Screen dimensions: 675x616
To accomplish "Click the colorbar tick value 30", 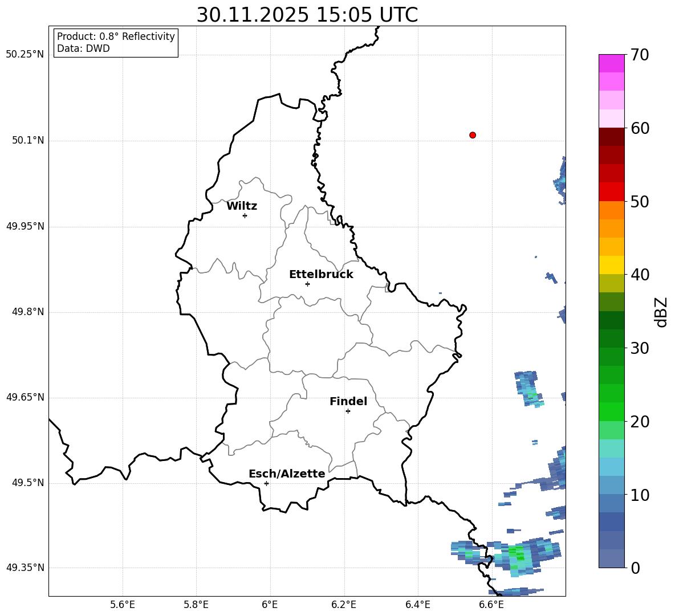I will point(640,348).
